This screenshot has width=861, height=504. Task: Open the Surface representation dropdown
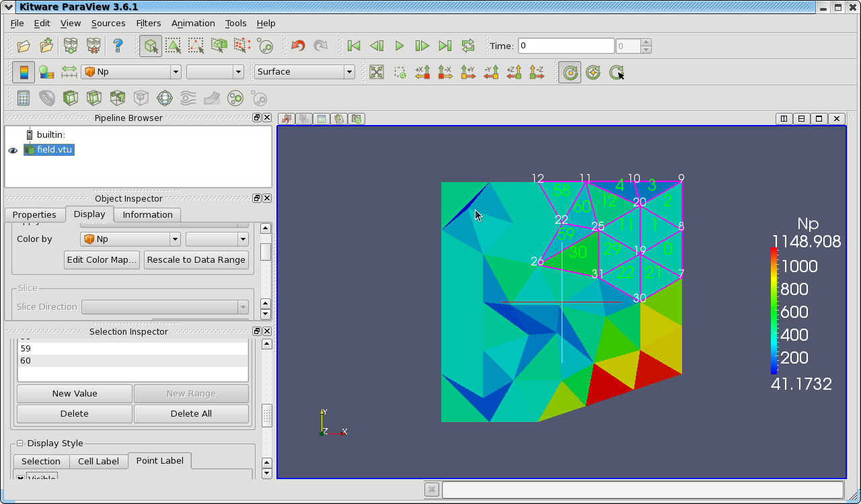coord(304,72)
